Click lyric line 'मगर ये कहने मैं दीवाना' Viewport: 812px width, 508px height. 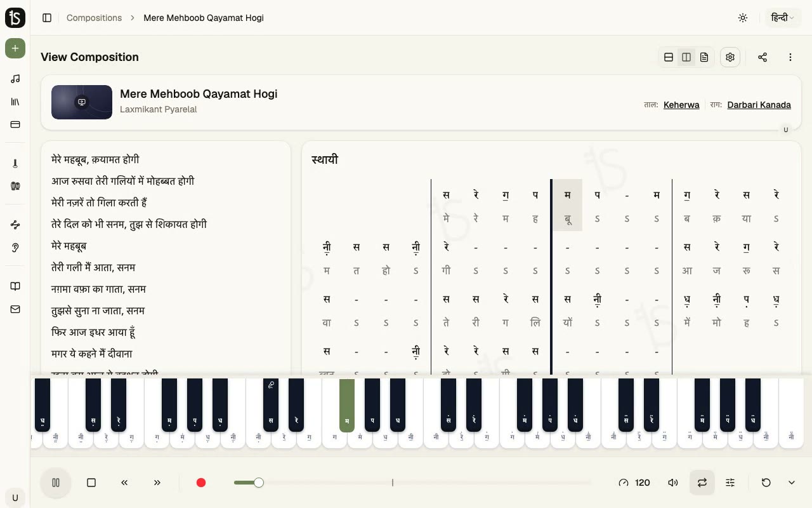[x=92, y=354]
